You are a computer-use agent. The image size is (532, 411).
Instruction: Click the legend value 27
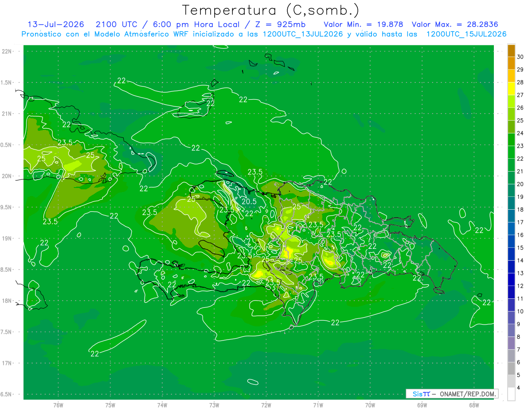point(520,95)
